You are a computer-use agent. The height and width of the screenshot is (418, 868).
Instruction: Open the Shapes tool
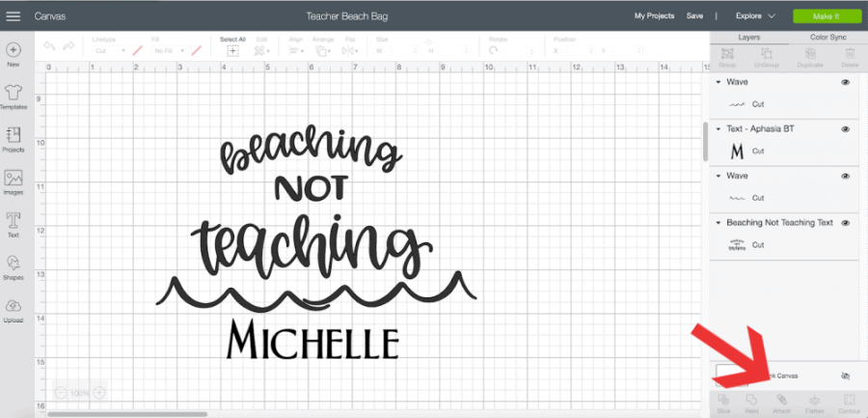(14, 265)
